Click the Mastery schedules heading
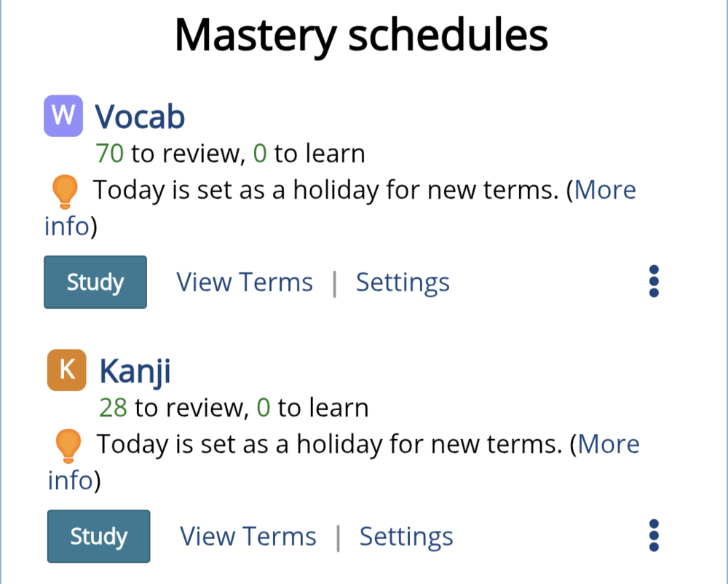The image size is (728, 584). point(361,35)
